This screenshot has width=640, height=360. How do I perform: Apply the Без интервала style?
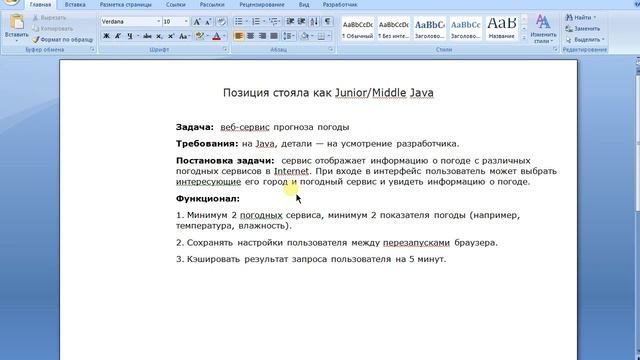tap(393, 29)
